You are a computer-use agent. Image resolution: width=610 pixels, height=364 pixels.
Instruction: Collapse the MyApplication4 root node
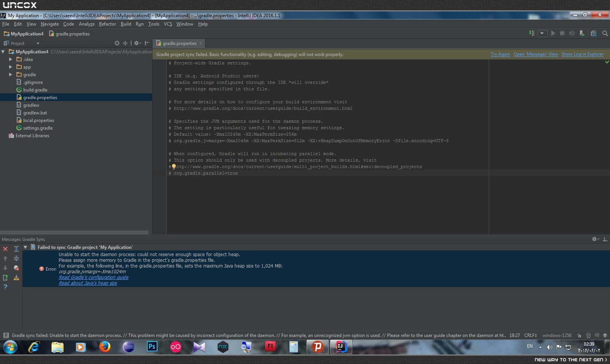tap(3, 52)
